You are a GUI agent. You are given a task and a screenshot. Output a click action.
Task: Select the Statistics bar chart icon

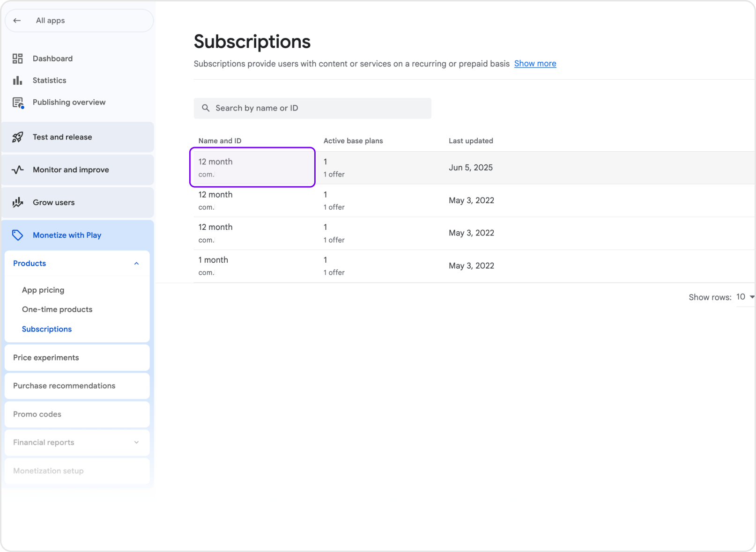point(17,80)
